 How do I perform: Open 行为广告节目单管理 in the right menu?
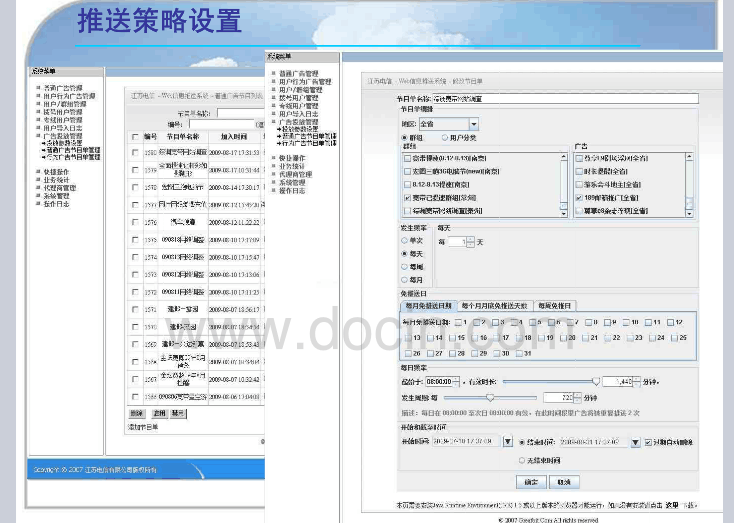(x=309, y=143)
